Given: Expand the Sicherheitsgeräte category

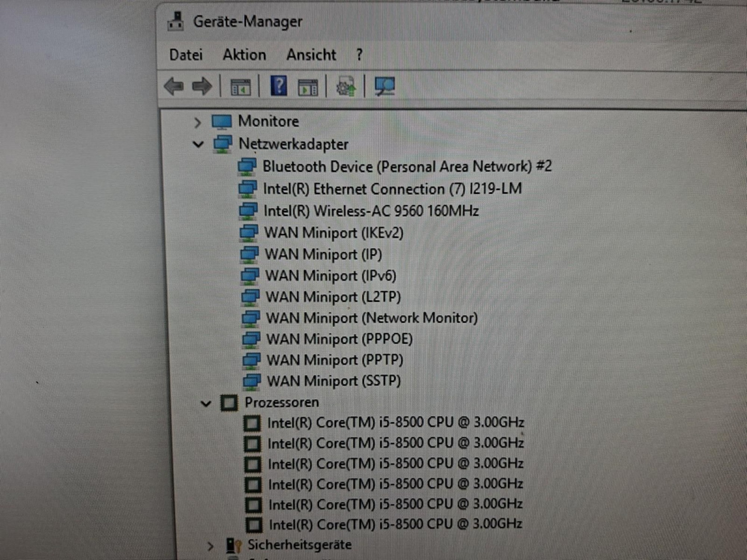Looking at the screenshot, I should click(x=210, y=546).
